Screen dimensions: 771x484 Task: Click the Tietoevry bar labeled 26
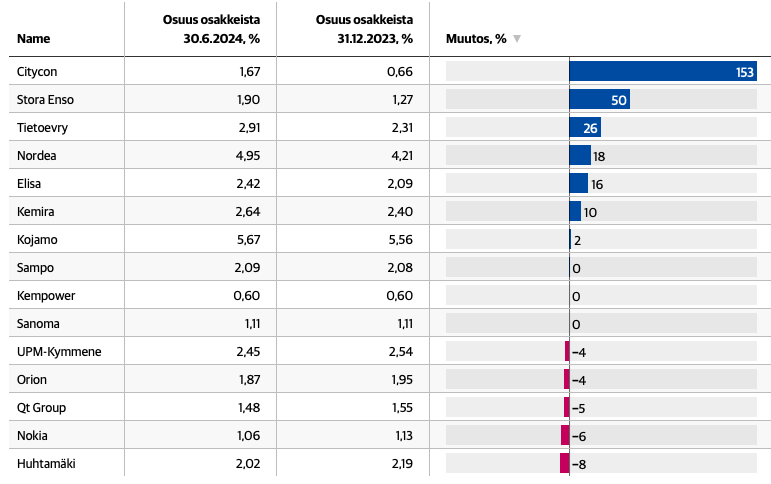585,128
